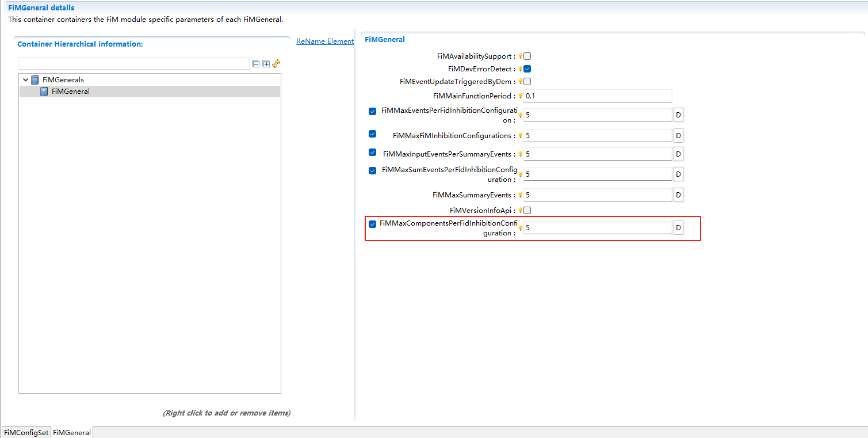The height and width of the screenshot is (438, 868).
Task: Switch to the FiMConfigSet tab
Action: pos(25,432)
